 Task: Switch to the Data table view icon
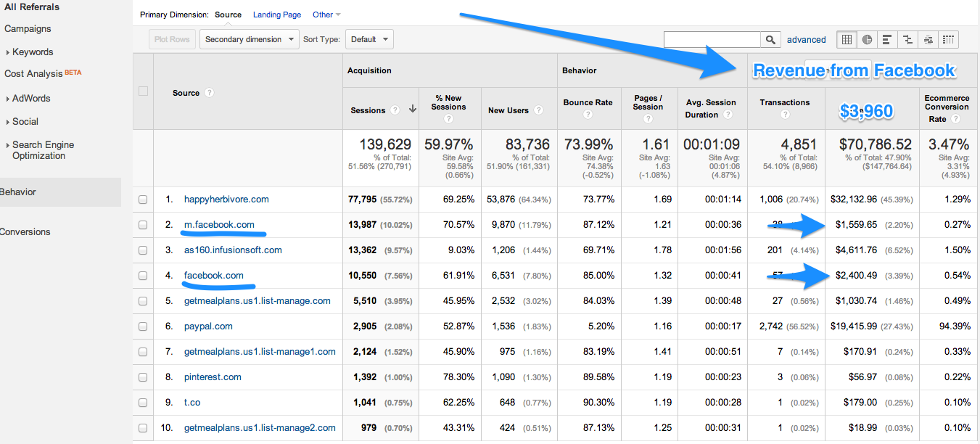pos(847,40)
